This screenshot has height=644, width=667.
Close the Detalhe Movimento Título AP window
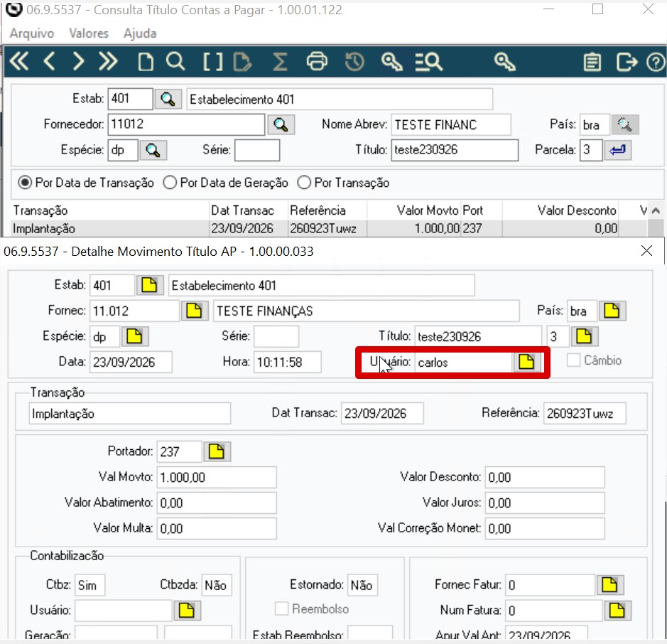tap(646, 251)
